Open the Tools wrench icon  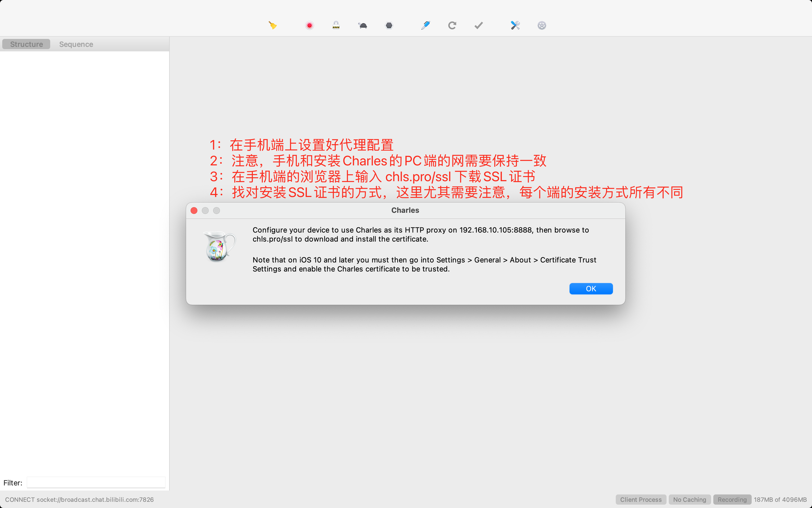(x=515, y=25)
